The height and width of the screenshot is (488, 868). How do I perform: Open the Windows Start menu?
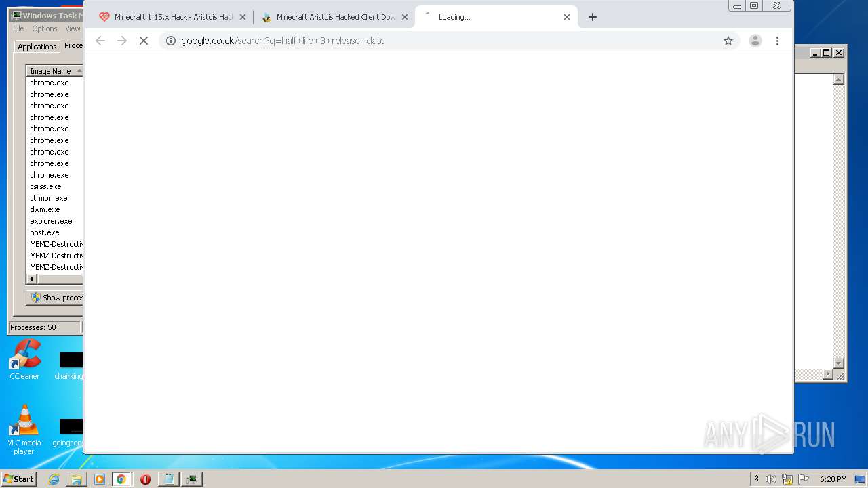19,479
